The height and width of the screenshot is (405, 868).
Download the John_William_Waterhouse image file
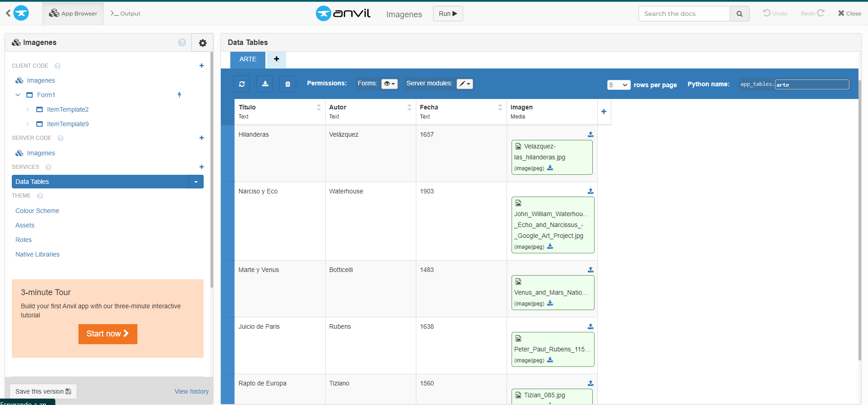[550, 247]
